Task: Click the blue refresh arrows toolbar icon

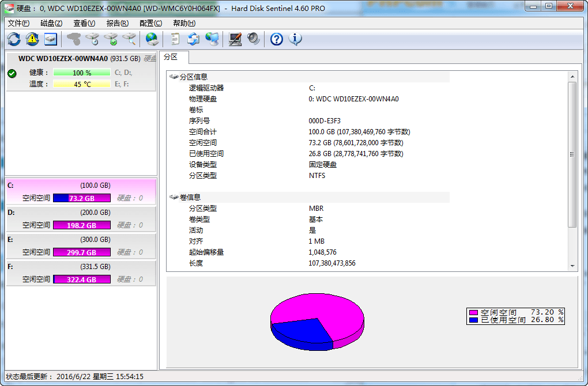Action: pyautogui.click(x=14, y=39)
